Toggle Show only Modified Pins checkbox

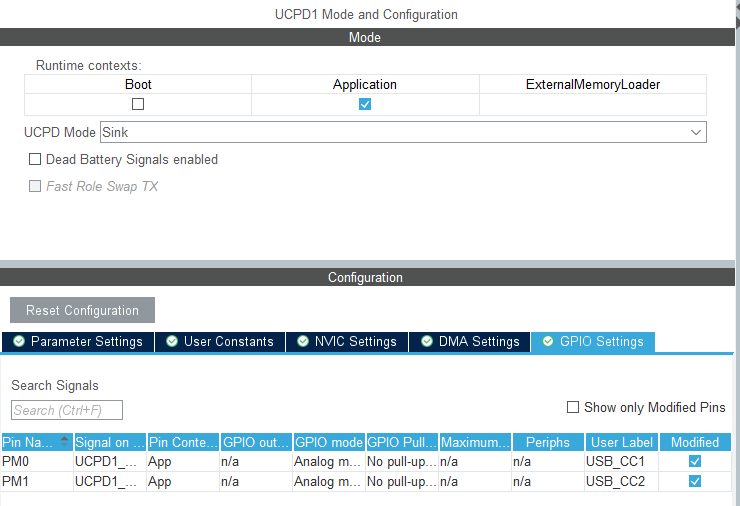click(x=573, y=407)
